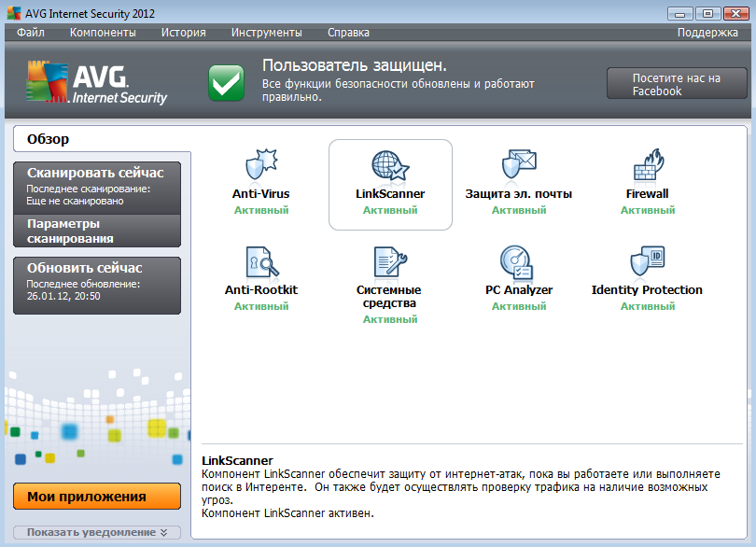Click the Активный status under Firewall
Screen dimensions: 756x547
click(x=648, y=210)
